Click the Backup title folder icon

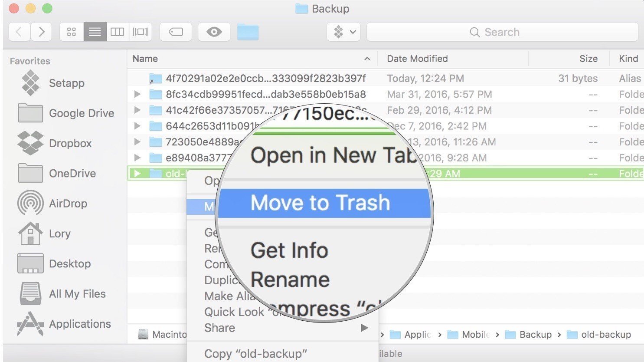tap(301, 9)
